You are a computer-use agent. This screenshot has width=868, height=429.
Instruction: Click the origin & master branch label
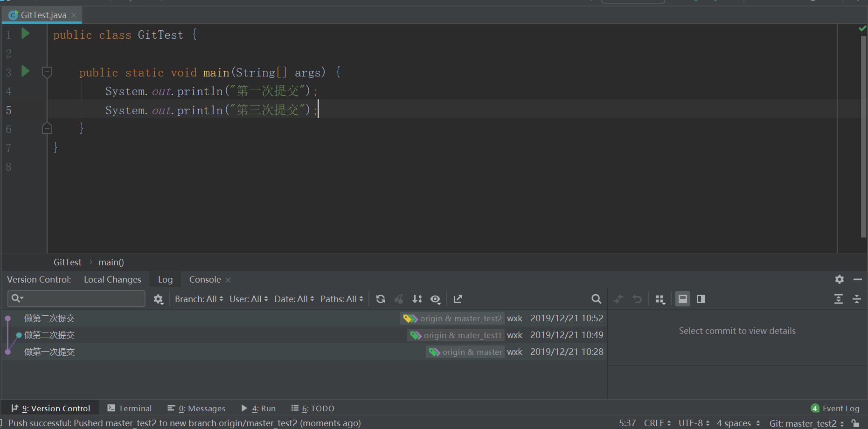(x=465, y=352)
